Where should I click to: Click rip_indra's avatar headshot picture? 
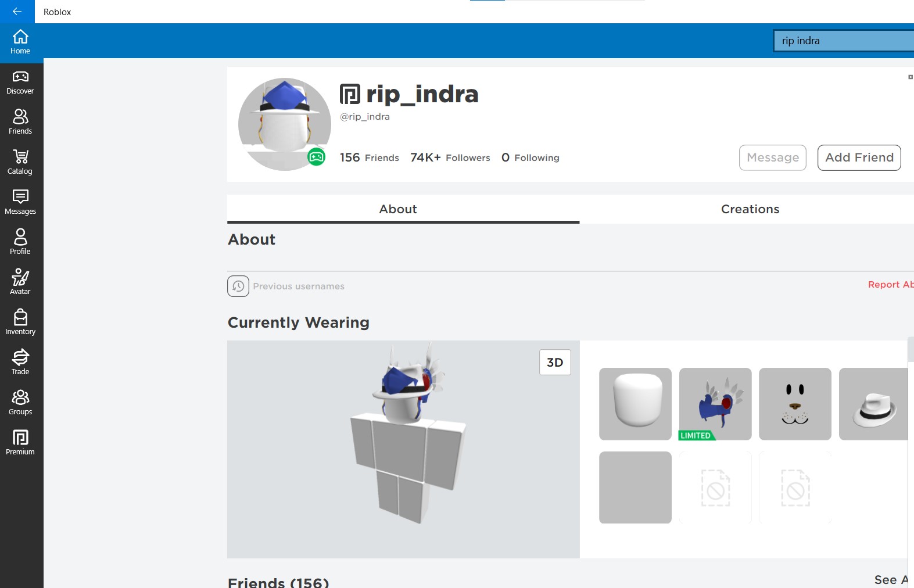tap(285, 124)
